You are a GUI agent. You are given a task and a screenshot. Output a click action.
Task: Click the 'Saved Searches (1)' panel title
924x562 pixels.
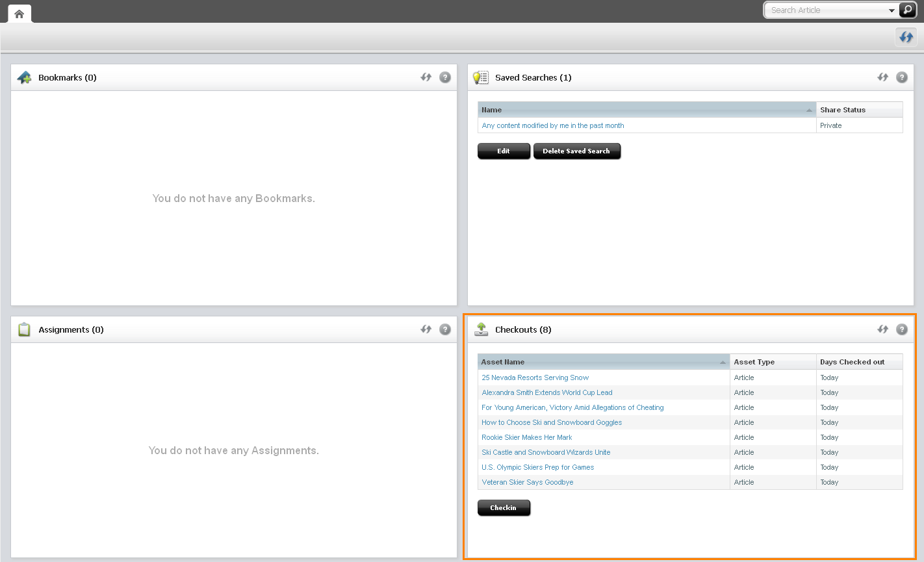(533, 77)
